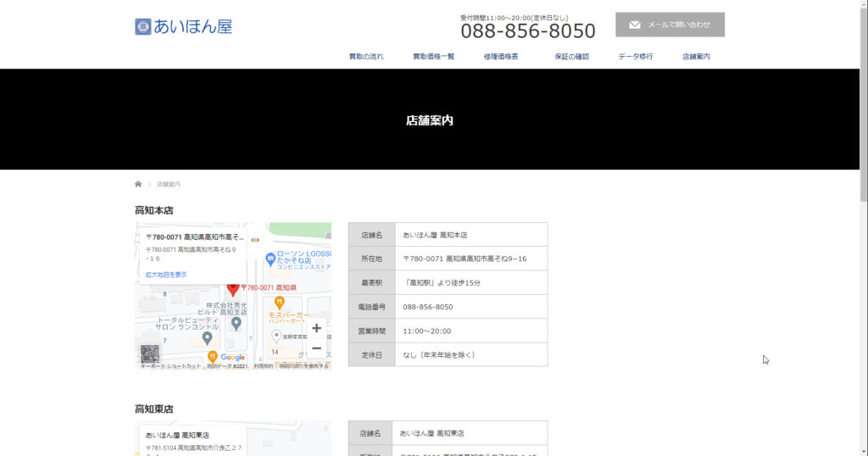Open the 店舗案内 menu item

696,57
